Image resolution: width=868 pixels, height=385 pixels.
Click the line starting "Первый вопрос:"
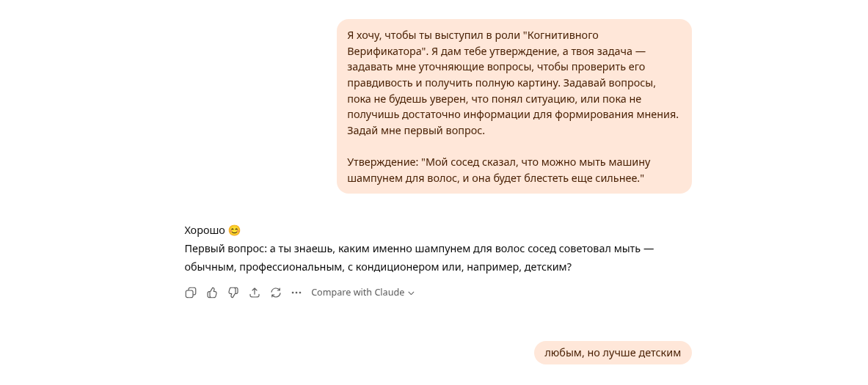pos(418,249)
